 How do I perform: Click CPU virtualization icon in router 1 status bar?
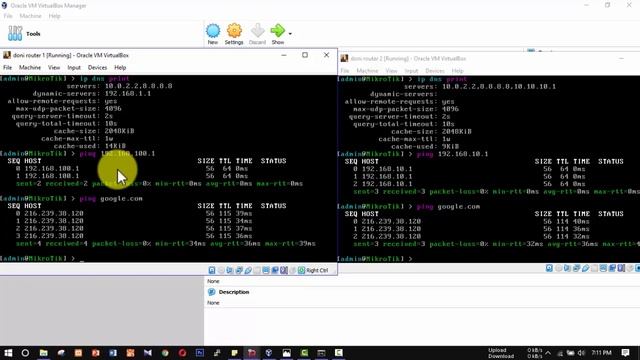click(x=284, y=270)
